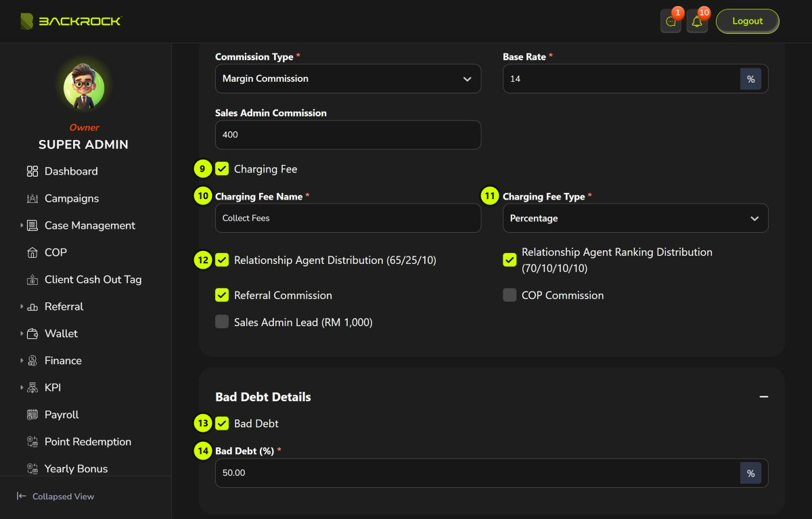Expand the Referral submenu arrow
This screenshot has height=519, width=812.
click(22, 307)
